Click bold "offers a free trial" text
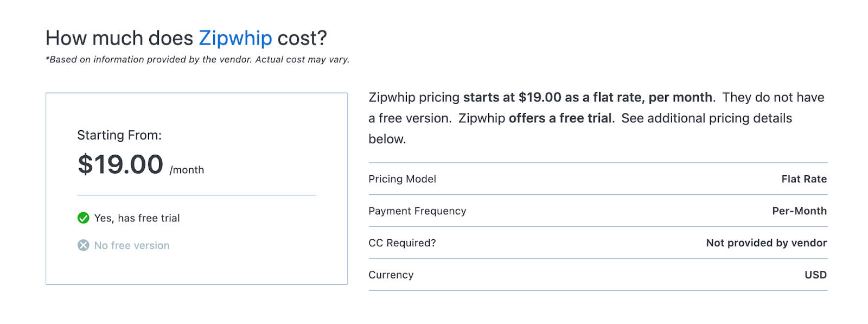The height and width of the screenshot is (324, 868). coord(560,118)
